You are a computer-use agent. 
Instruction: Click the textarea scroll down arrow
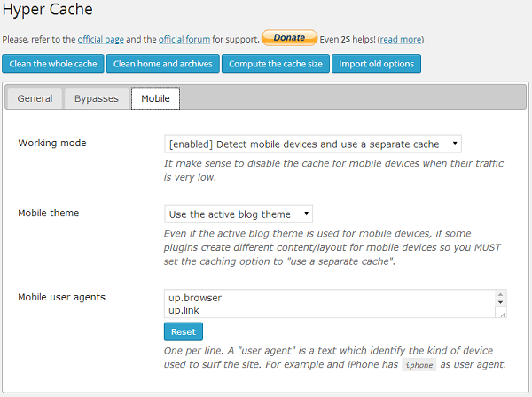[500, 302]
